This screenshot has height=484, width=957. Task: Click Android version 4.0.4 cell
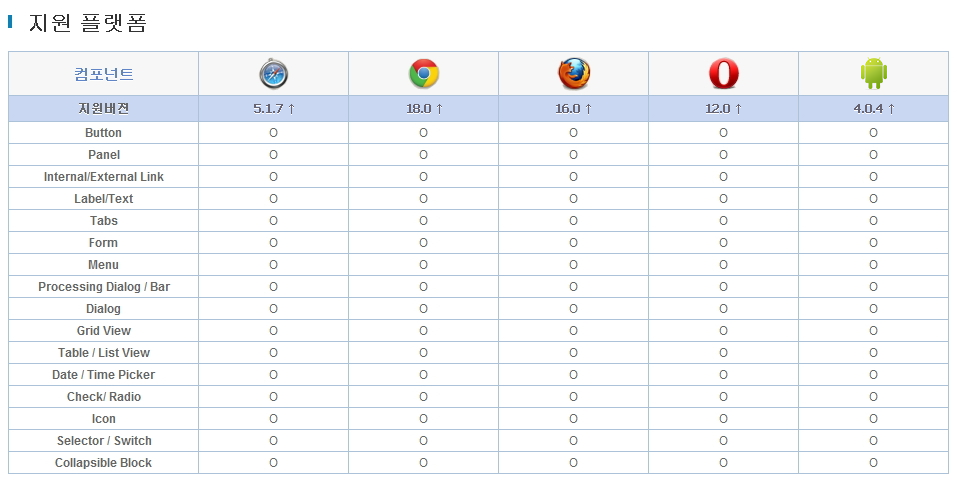coord(873,109)
